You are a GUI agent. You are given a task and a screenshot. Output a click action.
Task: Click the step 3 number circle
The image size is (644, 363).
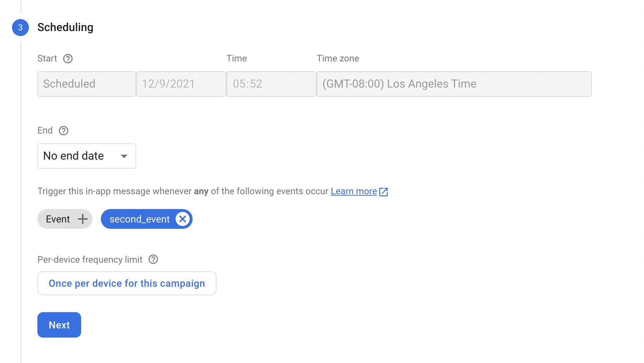(x=20, y=28)
